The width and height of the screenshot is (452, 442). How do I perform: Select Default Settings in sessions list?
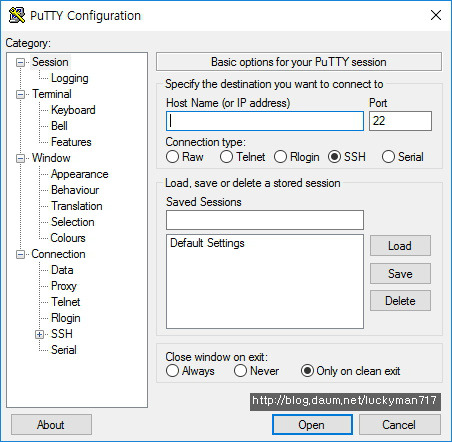(207, 243)
